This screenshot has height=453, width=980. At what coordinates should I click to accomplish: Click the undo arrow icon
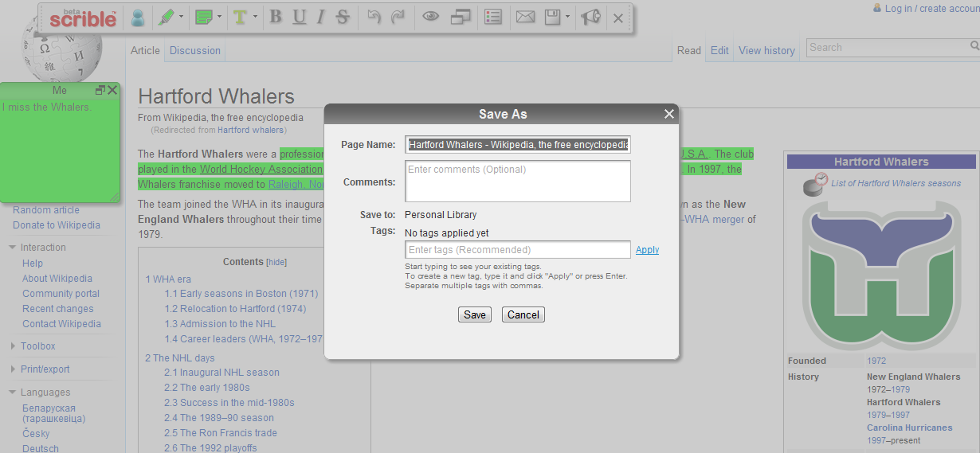point(374,17)
